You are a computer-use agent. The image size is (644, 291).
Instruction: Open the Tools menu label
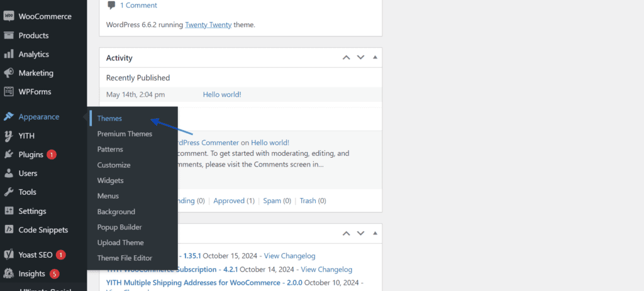click(x=28, y=192)
